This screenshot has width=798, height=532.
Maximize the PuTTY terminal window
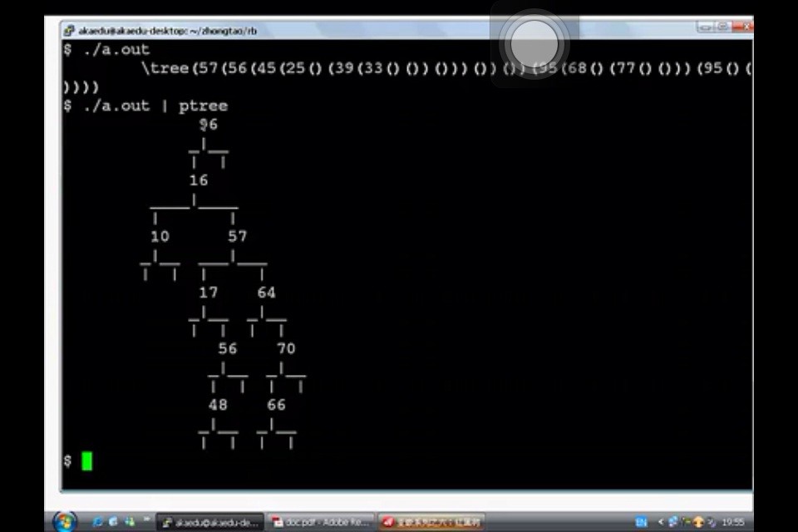[722, 27]
